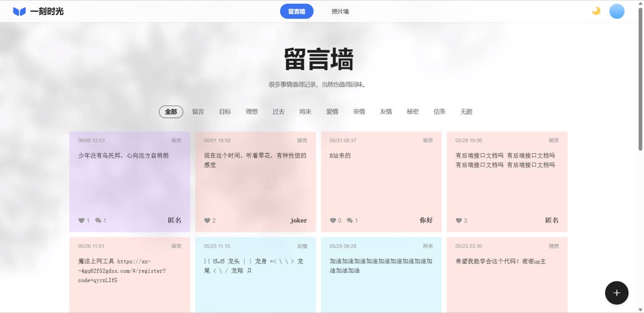
Task: Open the card "少年没有乌托邦，心向远方自明朗"
Action: click(130, 182)
